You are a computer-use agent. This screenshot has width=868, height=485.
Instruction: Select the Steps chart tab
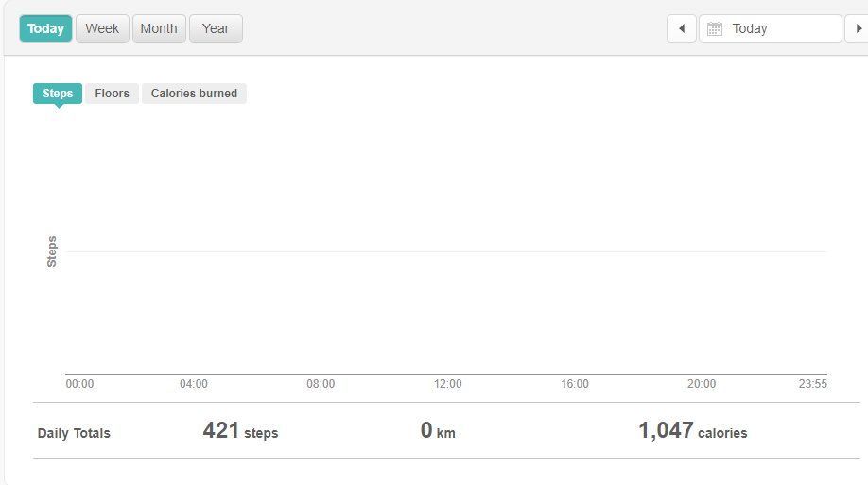point(58,94)
